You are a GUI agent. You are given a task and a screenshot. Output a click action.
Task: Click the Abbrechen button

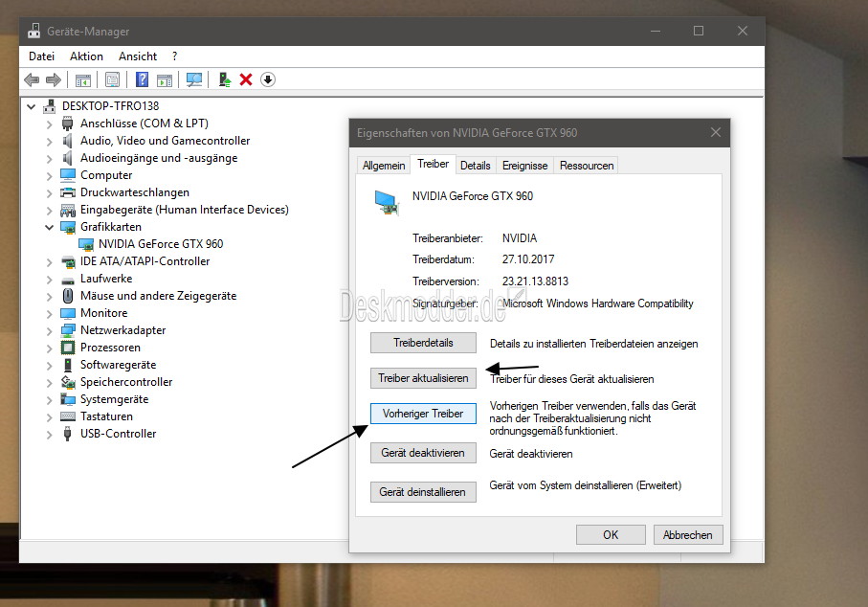(x=688, y=535)
